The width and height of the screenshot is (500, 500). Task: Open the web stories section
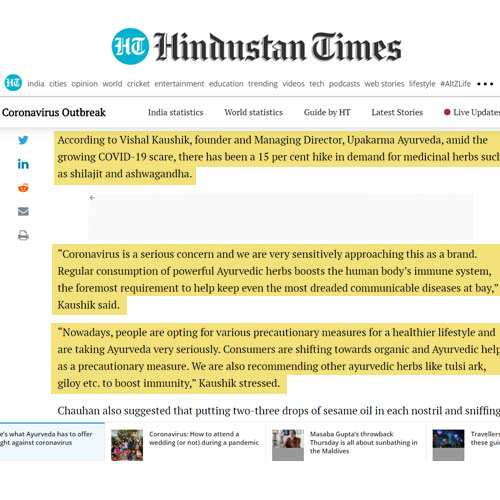click(x=384, y=83)
